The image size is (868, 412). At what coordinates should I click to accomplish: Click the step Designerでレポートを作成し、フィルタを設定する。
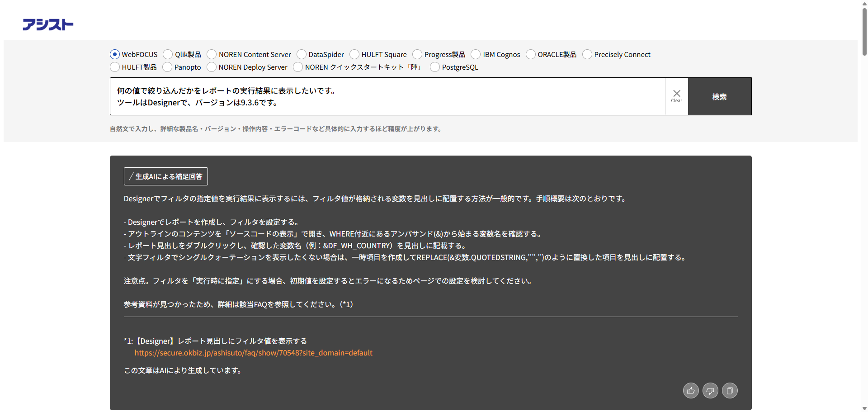(x=212, y=222)
